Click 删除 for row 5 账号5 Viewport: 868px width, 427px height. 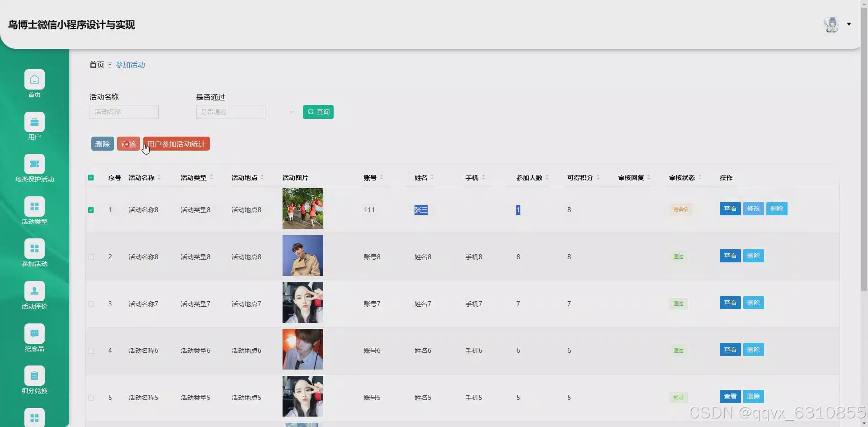[x=754, y=396]
